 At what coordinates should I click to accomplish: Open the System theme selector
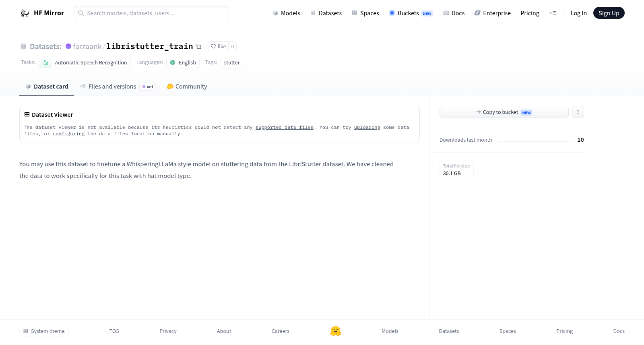(x=44, y=331)
